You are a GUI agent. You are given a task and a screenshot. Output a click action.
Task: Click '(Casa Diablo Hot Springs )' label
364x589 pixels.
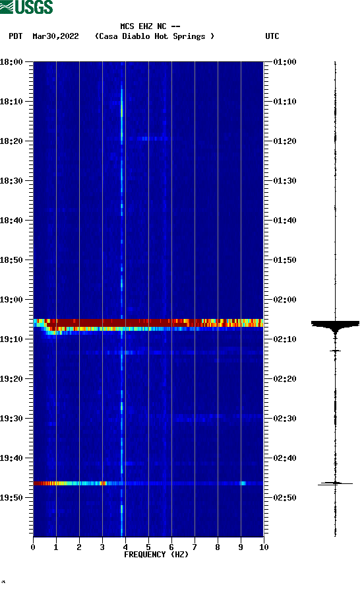[x=154, y=36]
